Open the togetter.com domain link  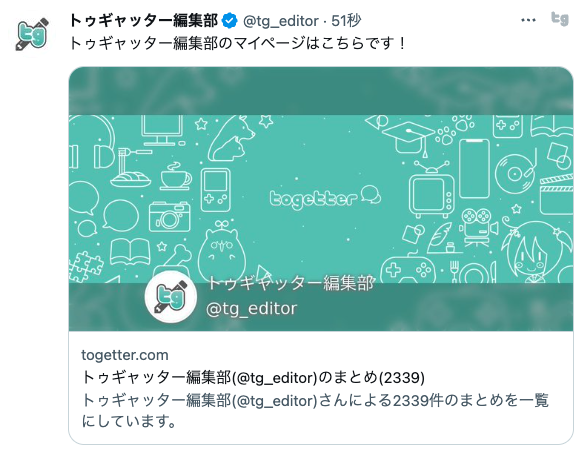click(x=125, y=355)
